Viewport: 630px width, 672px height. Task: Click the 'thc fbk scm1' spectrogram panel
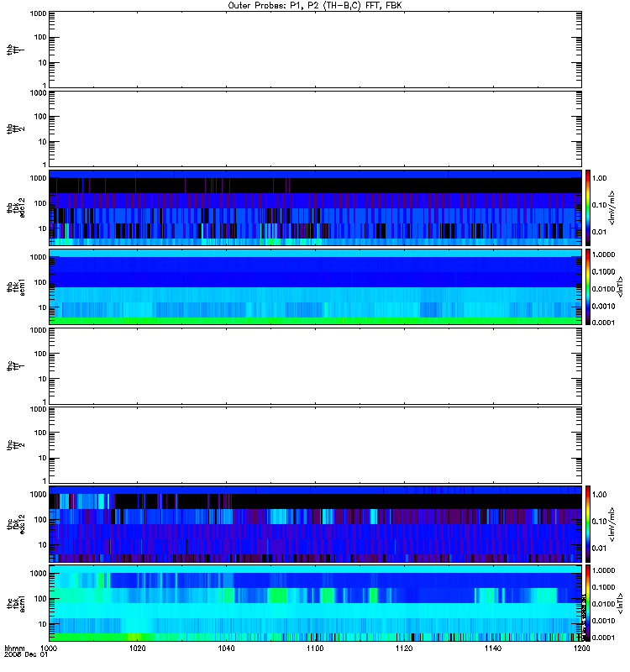coord(316,603)
